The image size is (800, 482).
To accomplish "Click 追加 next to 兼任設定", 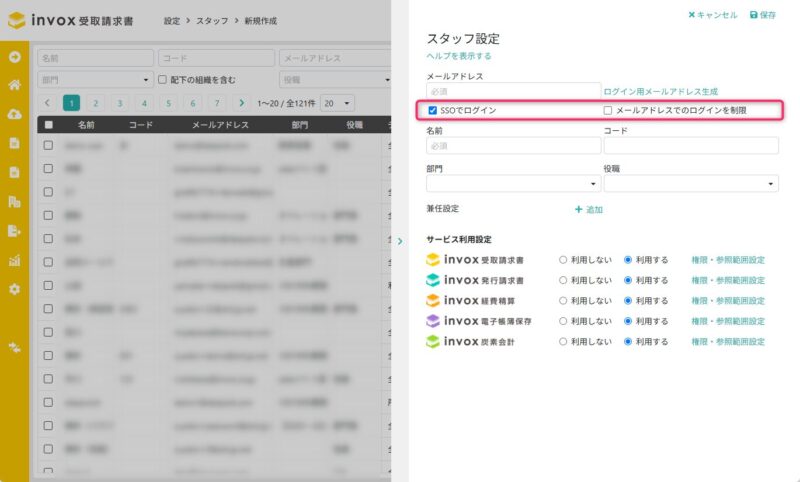I will (x=589, y=209).
